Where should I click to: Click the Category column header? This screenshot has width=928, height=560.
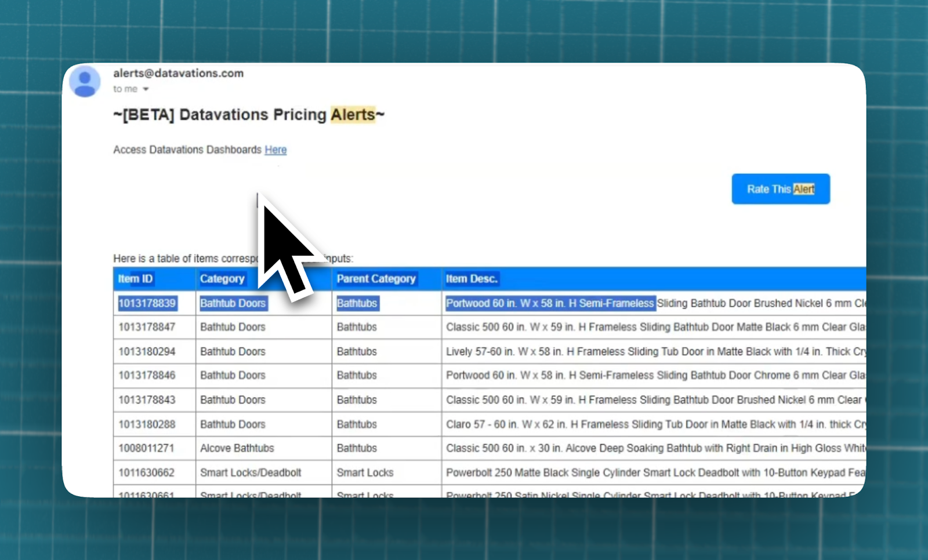222,279
